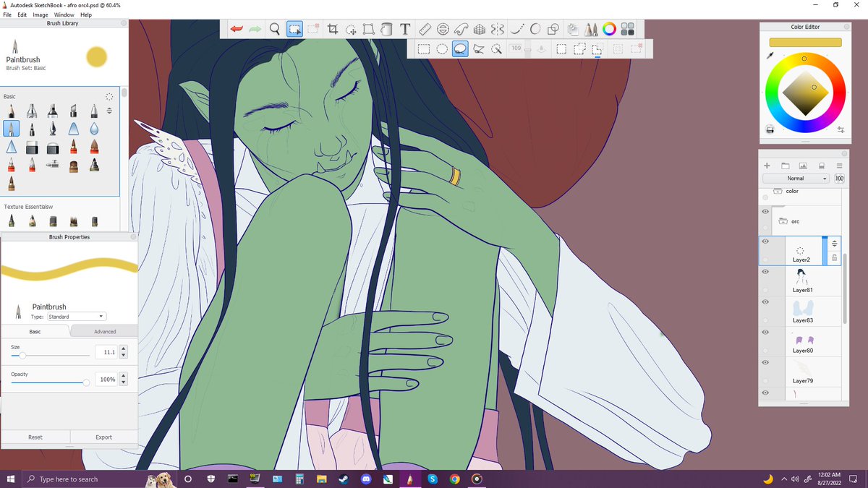This screenshot has width=868, height=488.
Task: Enable the Ellipse guide tool
Action: pos(443,30)
